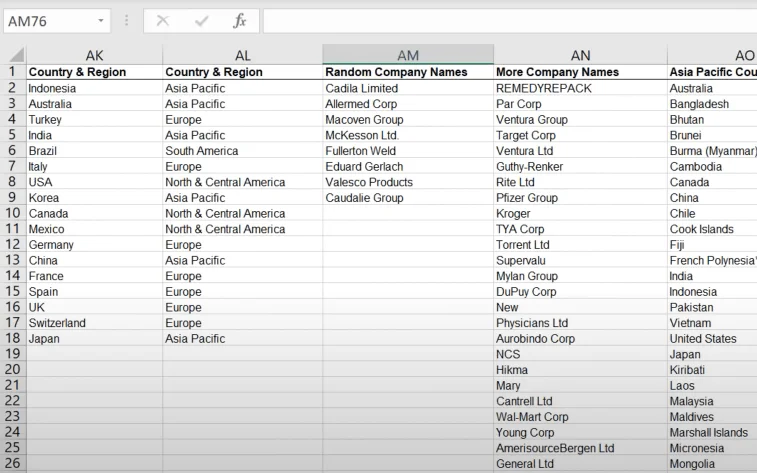This screenshot has width=757, height=473.
Task: Click the Wal-Mart Corp cell
Action: pyautogui.click(x=580, y=417)
